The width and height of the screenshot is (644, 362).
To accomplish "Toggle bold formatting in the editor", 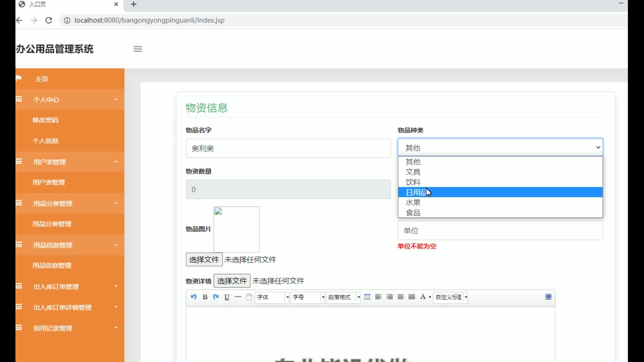I will (x=205, y=297).
